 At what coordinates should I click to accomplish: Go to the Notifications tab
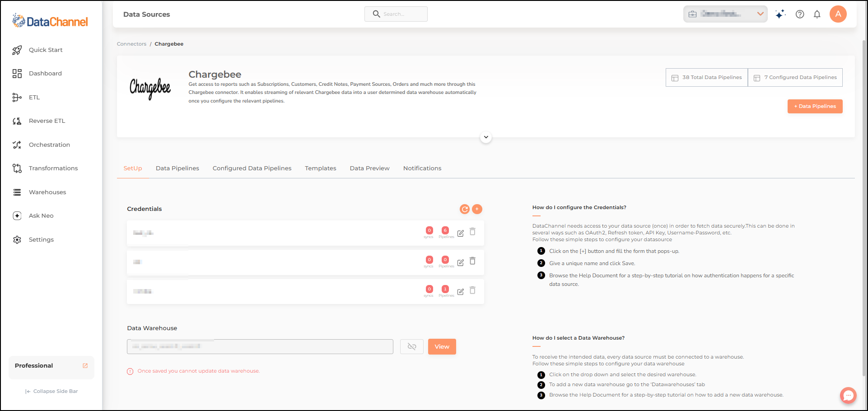422,168
